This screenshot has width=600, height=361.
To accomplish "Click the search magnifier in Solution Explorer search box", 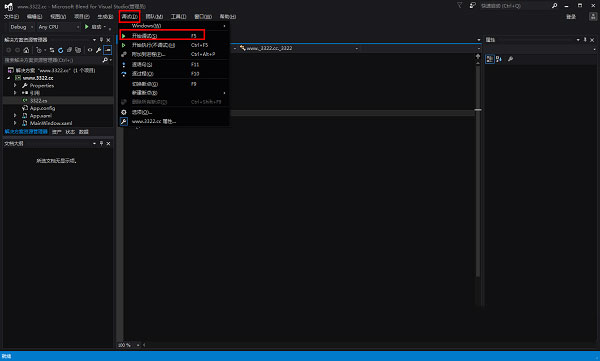I will pos(105,60).
